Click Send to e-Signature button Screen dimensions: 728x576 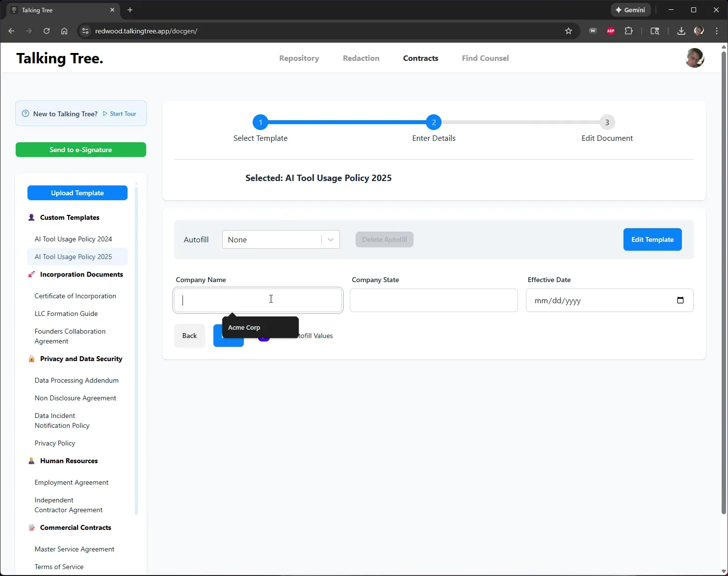click(x=81, y=150)
